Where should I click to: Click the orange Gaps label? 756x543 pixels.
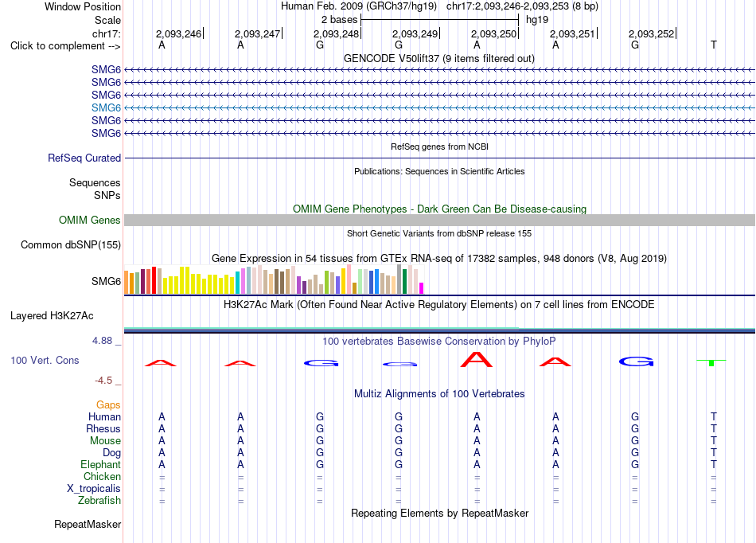point(108,404)
